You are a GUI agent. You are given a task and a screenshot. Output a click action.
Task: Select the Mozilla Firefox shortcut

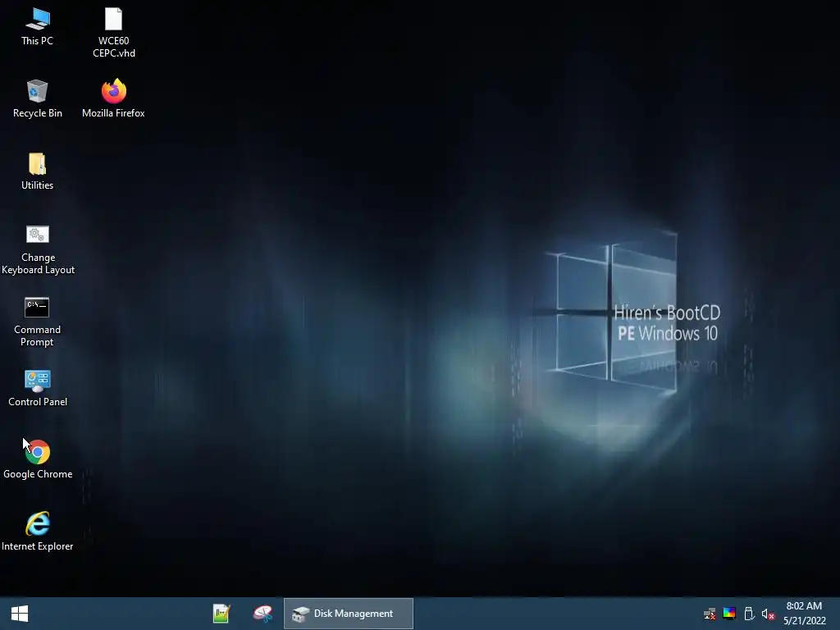[113, 99]
